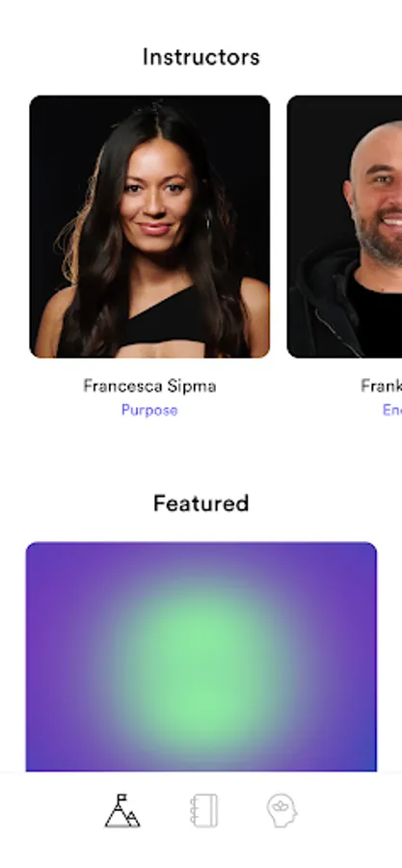402x868 pixels.
Task: Open the head with lotus mindfulness tab
Action: 281,810
